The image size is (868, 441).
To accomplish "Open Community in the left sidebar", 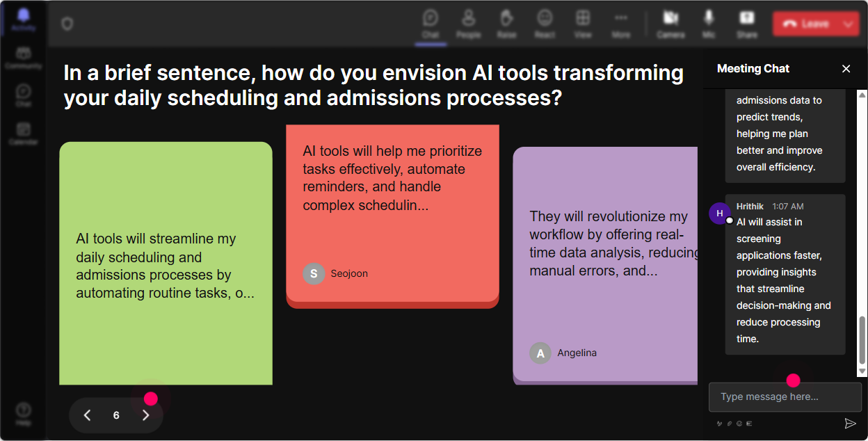I will (24, 58).
